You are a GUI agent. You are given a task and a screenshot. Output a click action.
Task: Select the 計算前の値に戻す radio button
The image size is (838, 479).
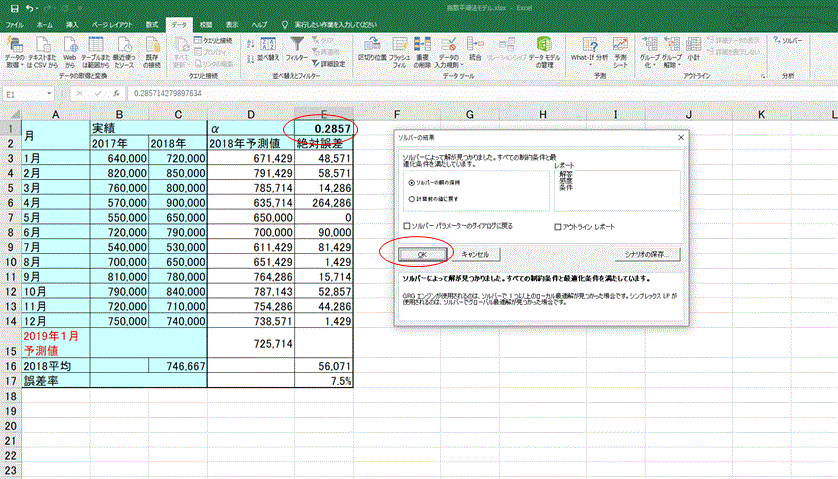click(412, 201)
